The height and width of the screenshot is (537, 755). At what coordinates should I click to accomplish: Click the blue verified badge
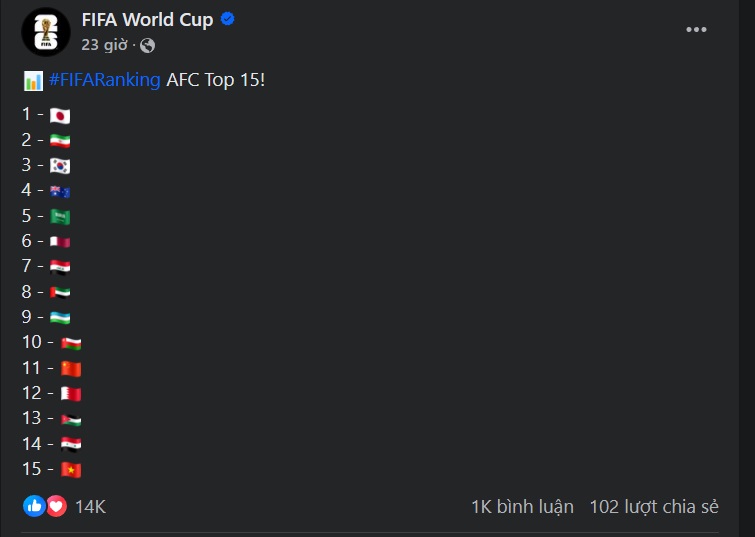228,20
